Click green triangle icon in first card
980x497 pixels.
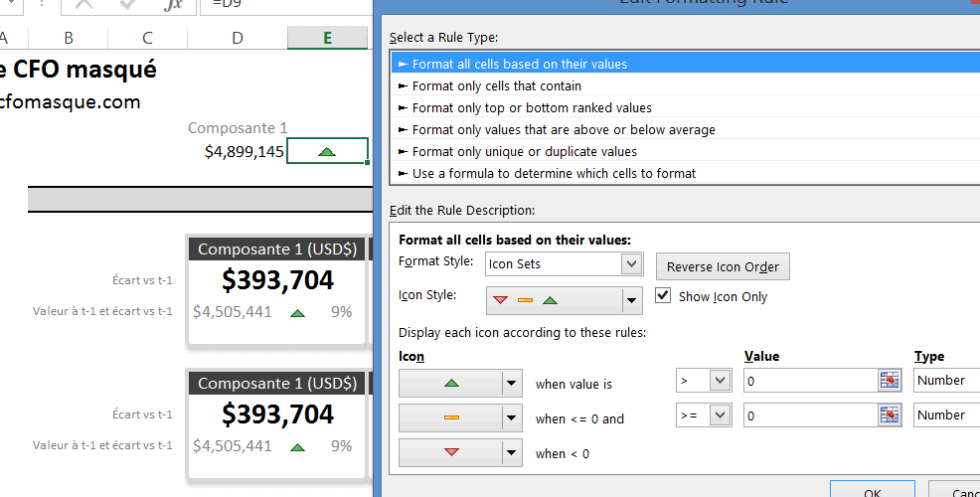(x=298, y=313)
